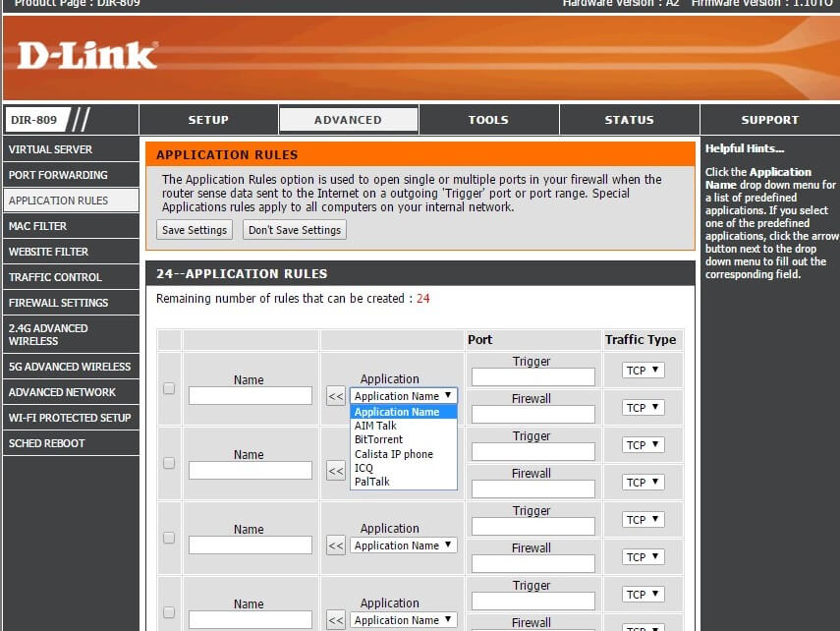This screenshot has width=840, height=631.
Task: Click the DIR-809 model label
Action: point(34,120)
